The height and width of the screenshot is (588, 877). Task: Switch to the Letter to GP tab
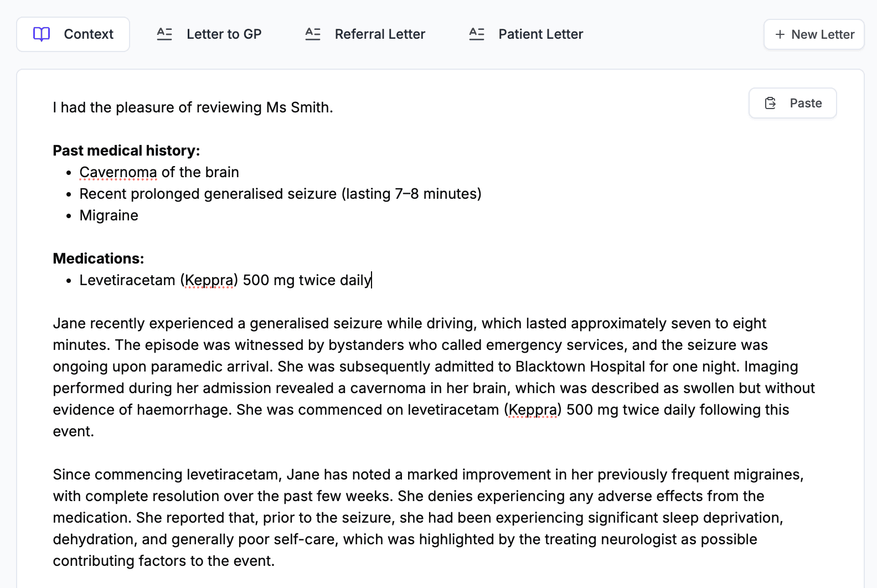click(209, 34)
